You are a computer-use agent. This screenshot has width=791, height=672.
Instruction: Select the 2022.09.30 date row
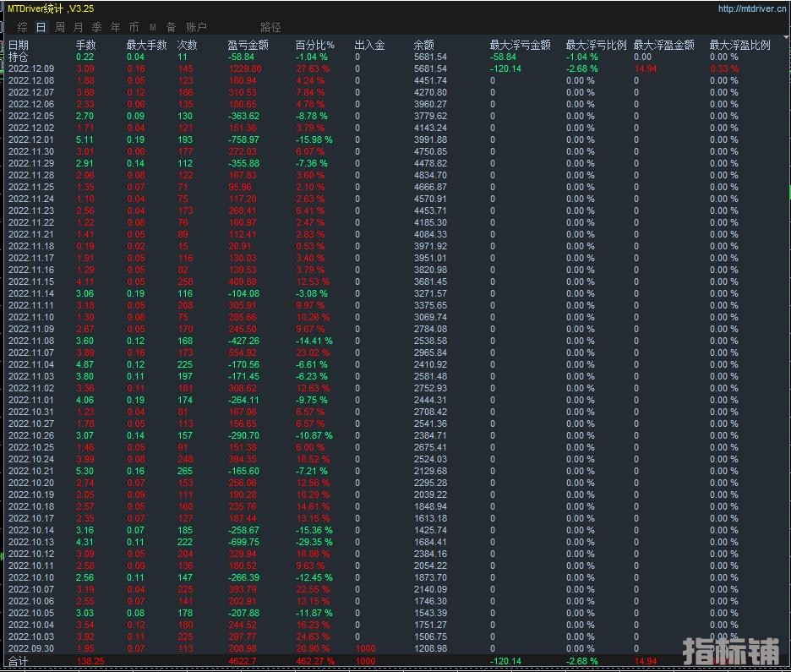pos(394,648)
